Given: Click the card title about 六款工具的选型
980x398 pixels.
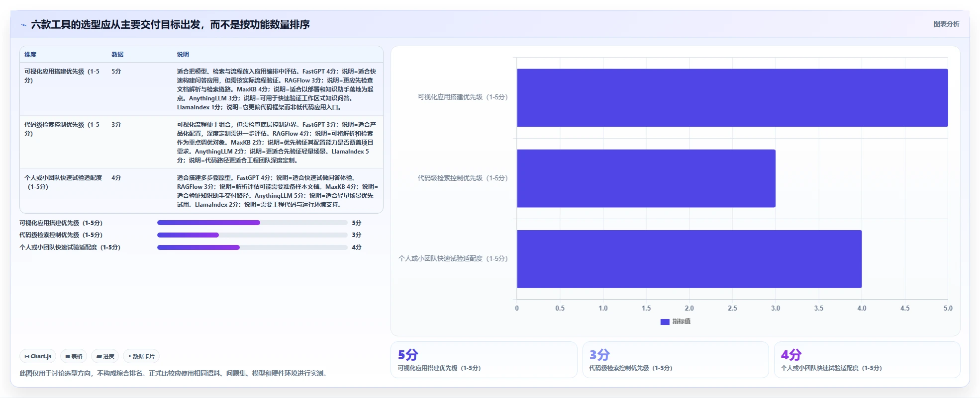Looking at the screenshot, I should [x=170, y=25].
